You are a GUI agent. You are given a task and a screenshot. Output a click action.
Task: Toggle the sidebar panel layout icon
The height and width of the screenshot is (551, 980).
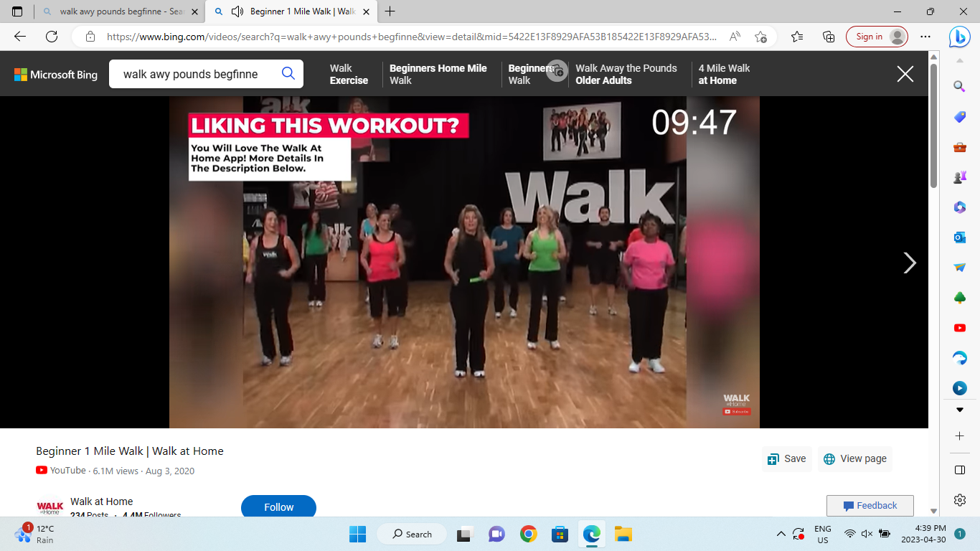point(959,470)
